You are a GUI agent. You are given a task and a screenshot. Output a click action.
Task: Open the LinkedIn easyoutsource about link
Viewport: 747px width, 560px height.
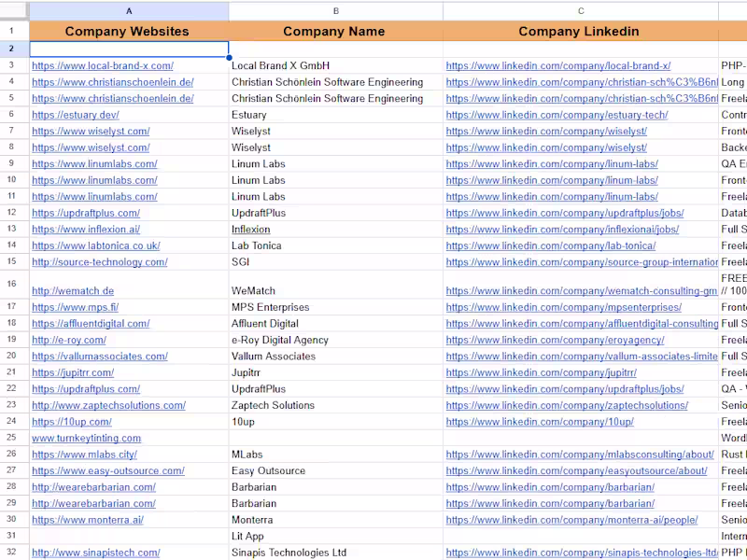[x=576, y=470]
